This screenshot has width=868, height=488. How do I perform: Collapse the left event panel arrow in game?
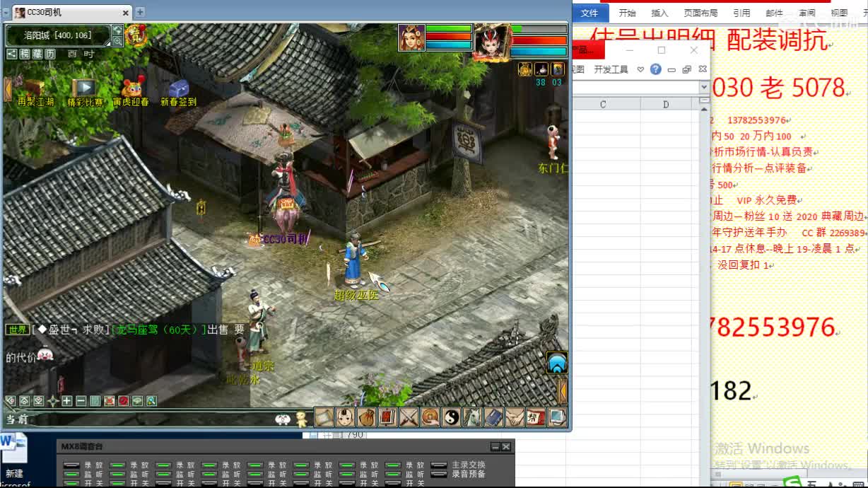[7, 89]
